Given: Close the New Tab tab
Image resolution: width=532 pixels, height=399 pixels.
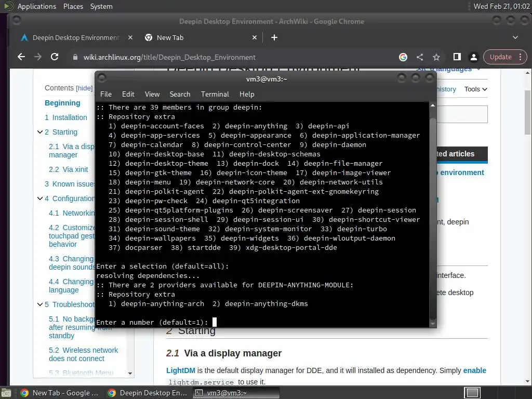Looking at the screenshot, I should point(255,37).
